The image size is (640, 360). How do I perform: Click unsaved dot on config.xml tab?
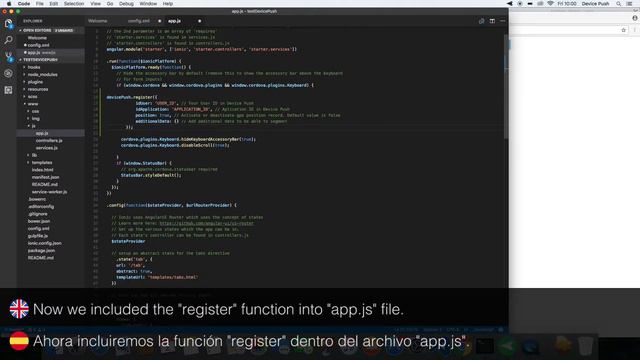pos(160,21)
